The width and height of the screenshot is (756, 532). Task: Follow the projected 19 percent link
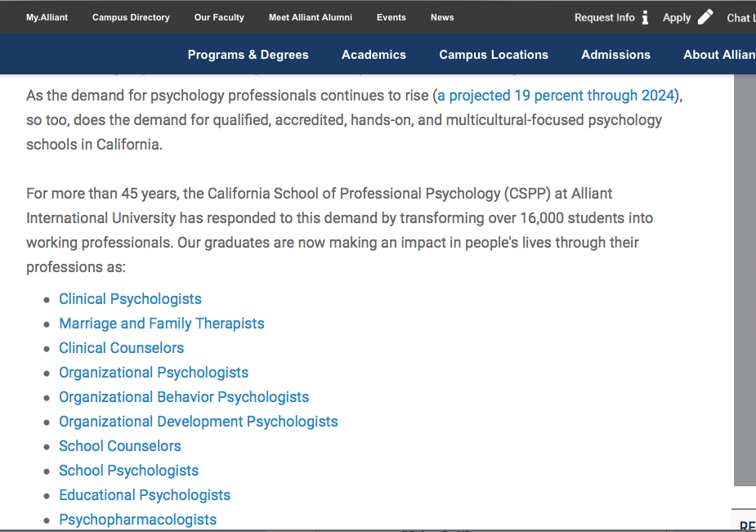tap(557, 96)
